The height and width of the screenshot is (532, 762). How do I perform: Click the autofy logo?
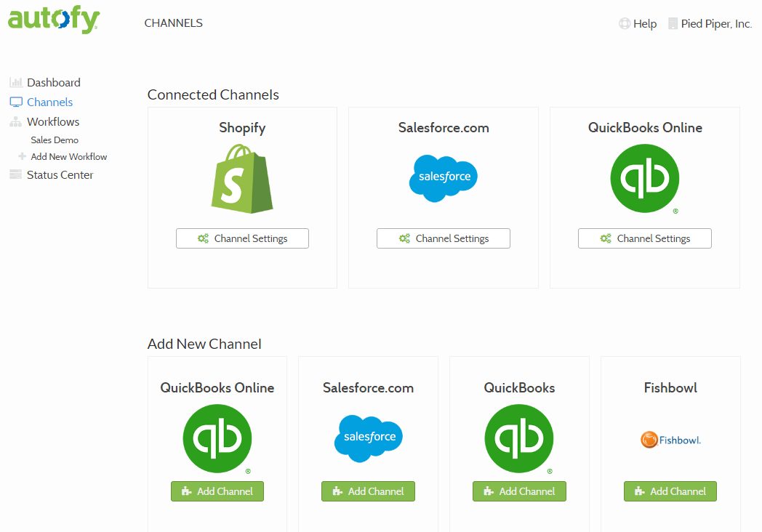(x=54, y=20)
